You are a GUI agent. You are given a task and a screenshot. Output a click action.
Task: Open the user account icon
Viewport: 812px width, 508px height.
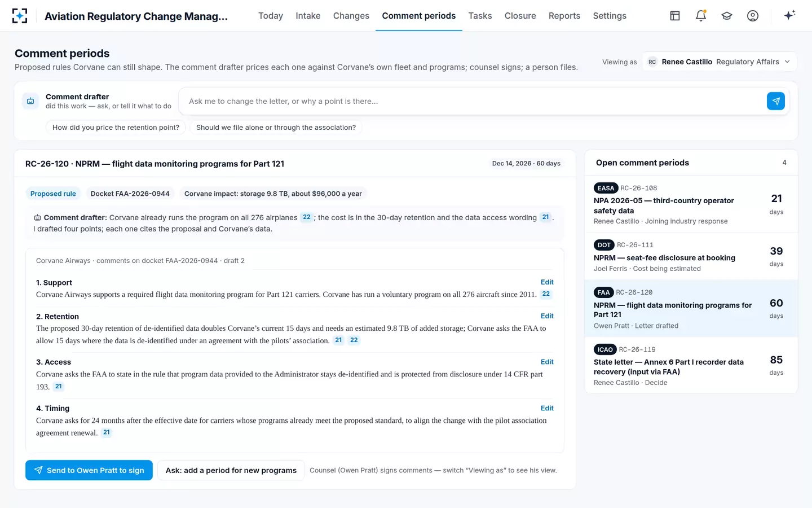pos(753,16)
